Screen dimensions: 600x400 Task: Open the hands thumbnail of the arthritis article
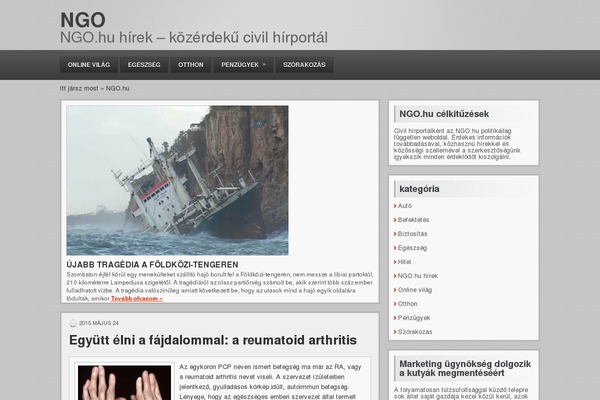(x=124, y=382)
